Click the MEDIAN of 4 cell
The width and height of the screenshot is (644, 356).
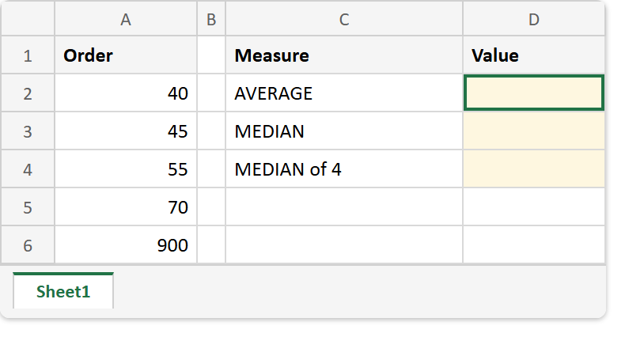point(344,169)
